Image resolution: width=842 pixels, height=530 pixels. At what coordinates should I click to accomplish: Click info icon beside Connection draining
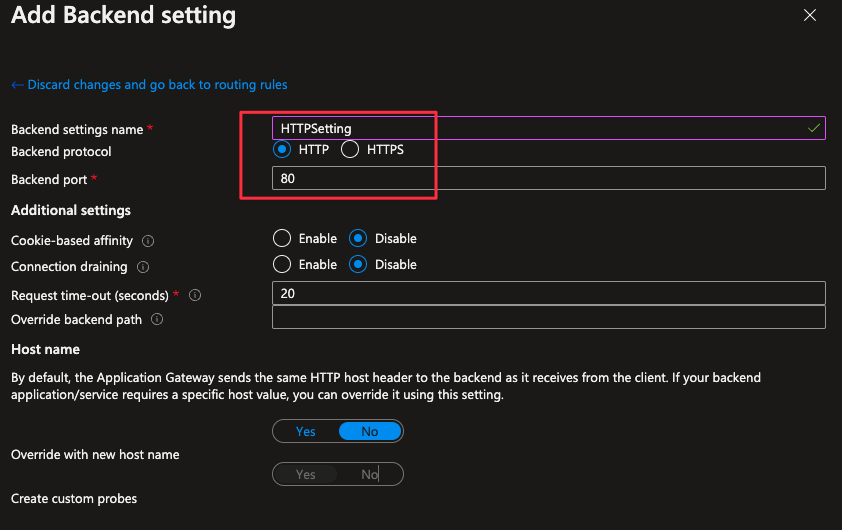click(143, 267)
